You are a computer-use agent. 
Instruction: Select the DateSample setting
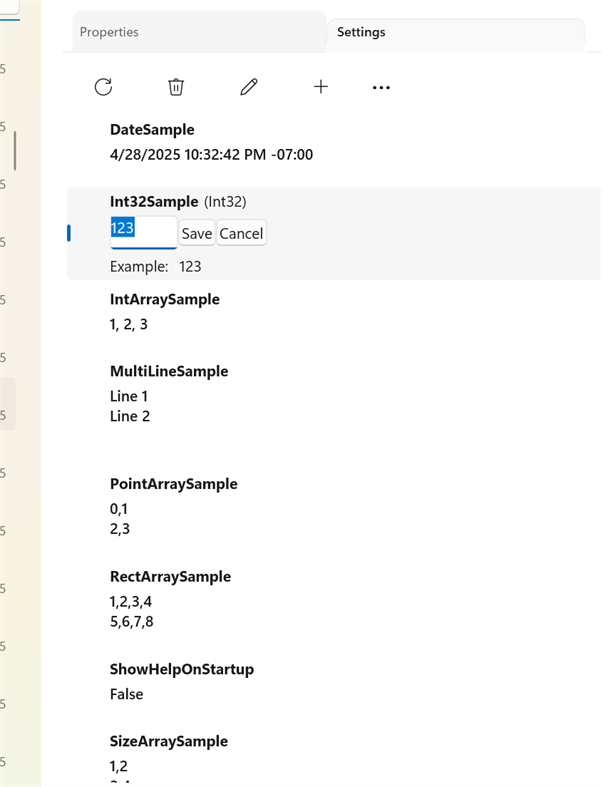tap(152, 130)
